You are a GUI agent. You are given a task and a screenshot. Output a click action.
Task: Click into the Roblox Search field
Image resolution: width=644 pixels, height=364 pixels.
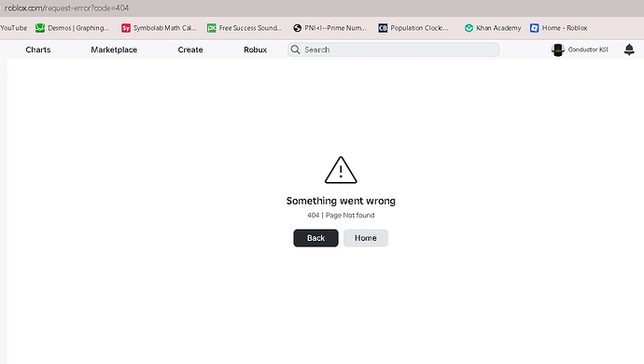(x=393, y=49)
